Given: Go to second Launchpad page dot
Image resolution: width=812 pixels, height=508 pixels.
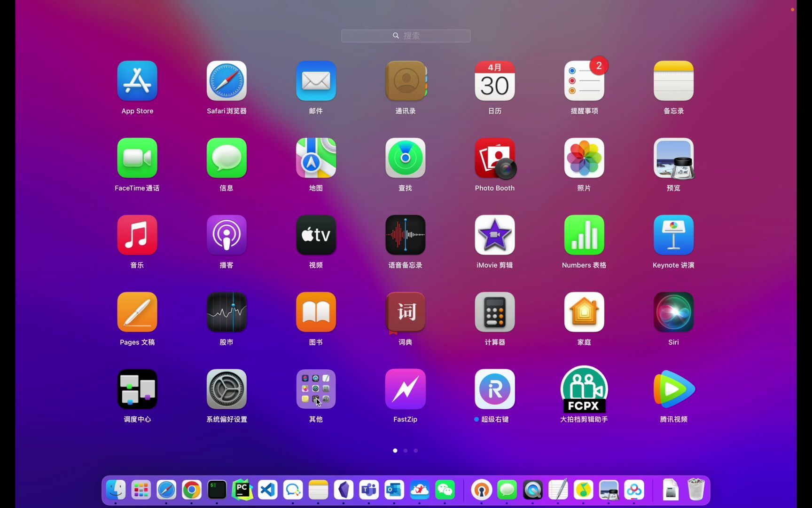Looking at the screenshot, I should [406, 451].
